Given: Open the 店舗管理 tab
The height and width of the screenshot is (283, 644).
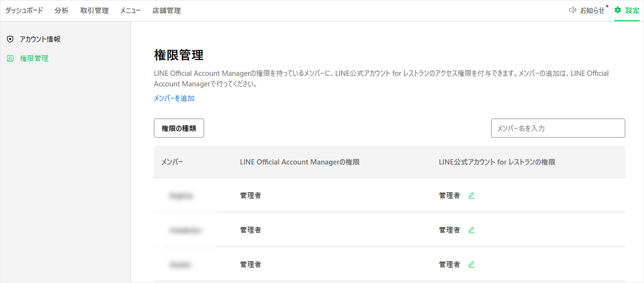Looking at the screenshot, I should 166,10.
